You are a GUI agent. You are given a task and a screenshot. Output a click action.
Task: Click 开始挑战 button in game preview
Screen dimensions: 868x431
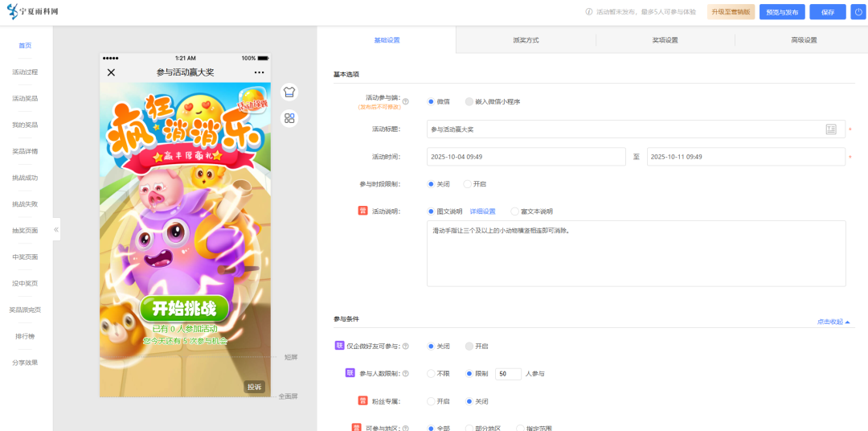point(184,309)
